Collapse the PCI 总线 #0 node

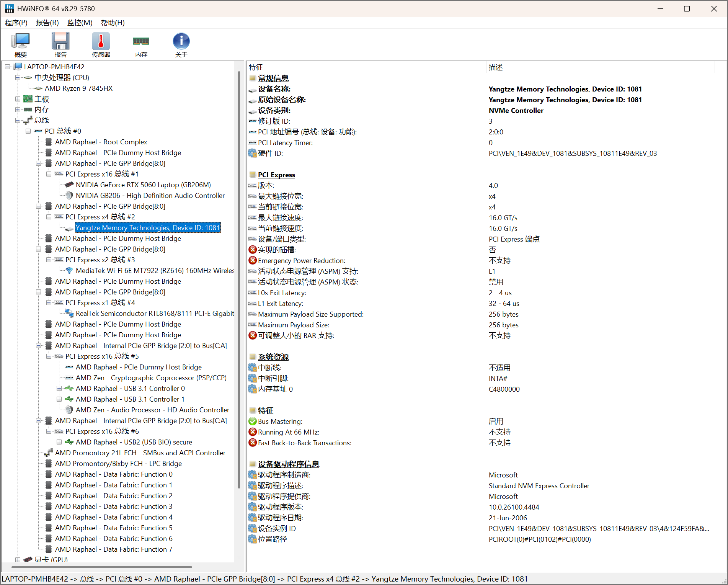pos(28,131)
